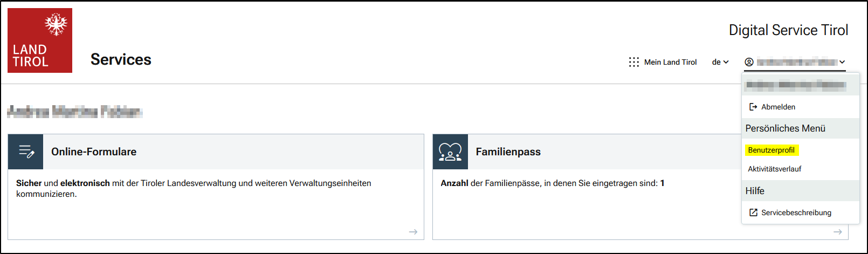The image size is (868, 254).
Task: Collapse the user account menu chevron
Action: tap(842, 62)
